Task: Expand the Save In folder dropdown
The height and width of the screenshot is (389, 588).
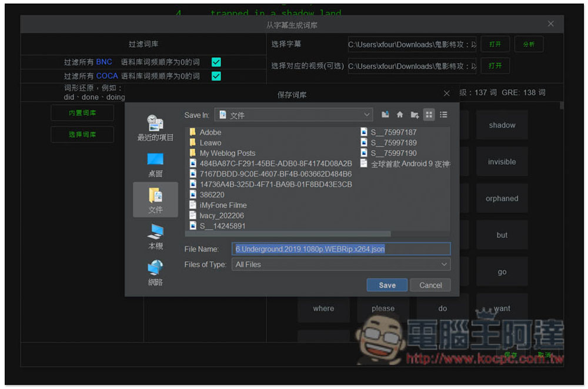Action: 293,115
